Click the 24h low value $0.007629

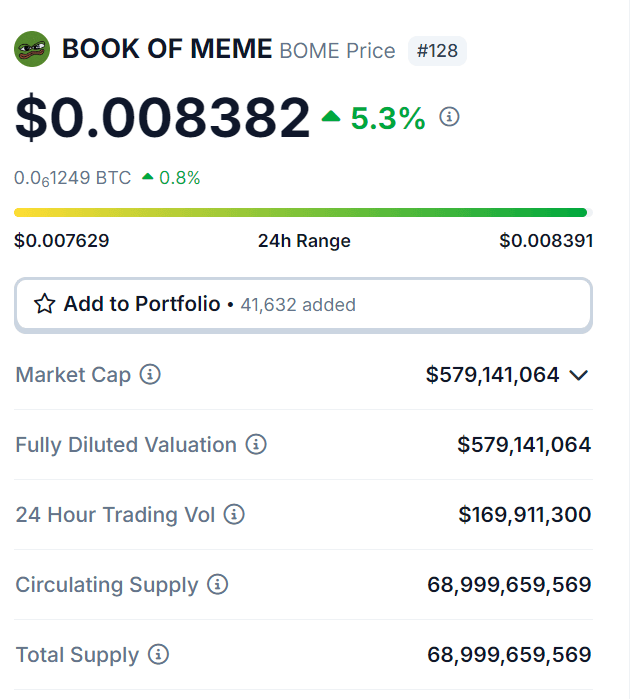click(x=62, y=241)
